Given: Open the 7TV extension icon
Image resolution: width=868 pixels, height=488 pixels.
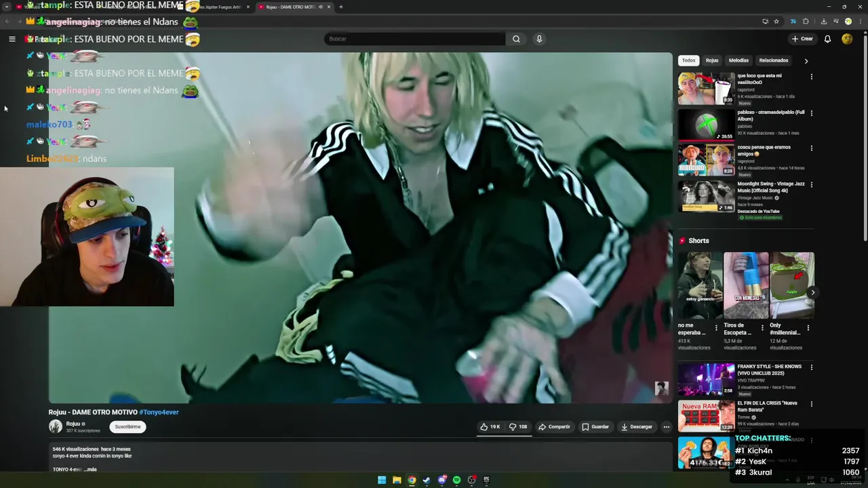Looking at the screenshot, I should click(x=793, y=21).
